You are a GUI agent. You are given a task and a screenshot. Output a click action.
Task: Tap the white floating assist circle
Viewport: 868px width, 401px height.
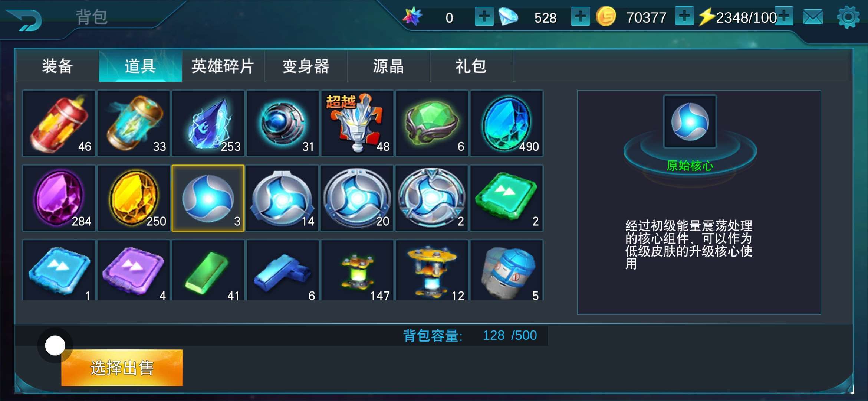(x=55, y=345)
